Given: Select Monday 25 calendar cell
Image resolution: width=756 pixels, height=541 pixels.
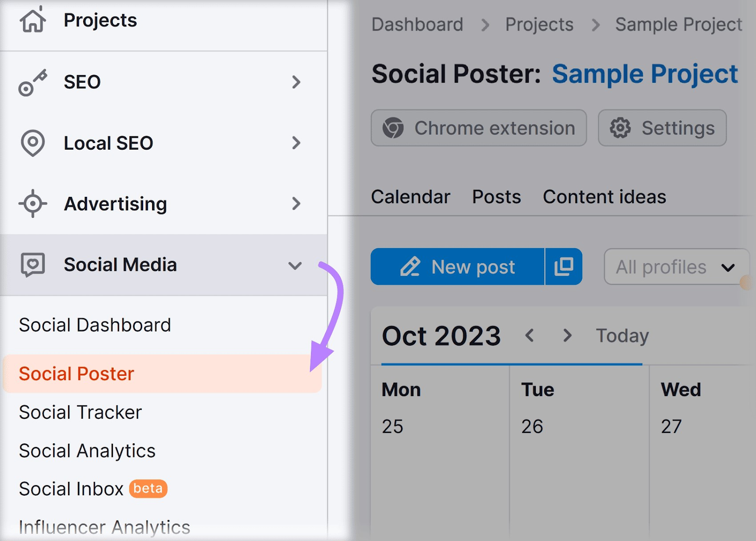Looking at the screenshot, I should pos(440,453).
